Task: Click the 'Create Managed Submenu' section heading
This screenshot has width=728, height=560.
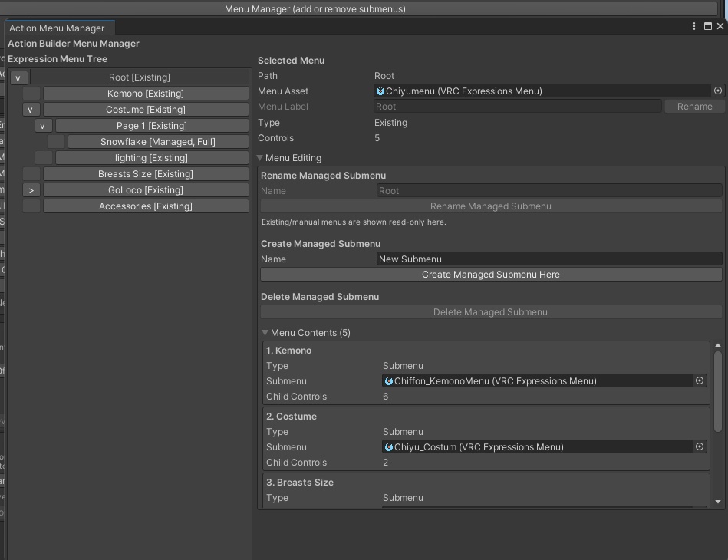Action: [321, 244]
